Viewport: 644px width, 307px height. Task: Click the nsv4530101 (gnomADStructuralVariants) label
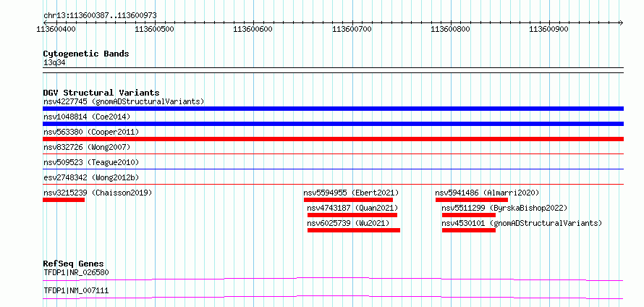[522, 223]
